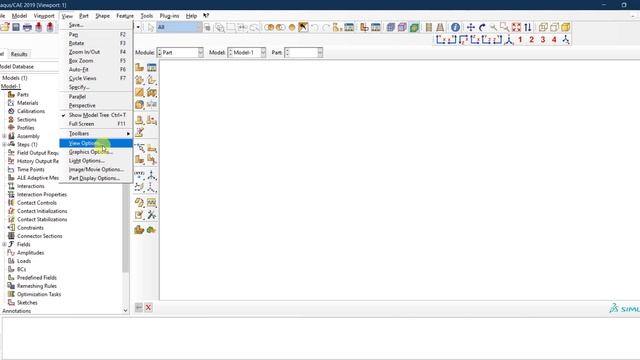The height and width of the screenshot is (360, 640).
Task: Open the Help menu
Action: [191, 16]
